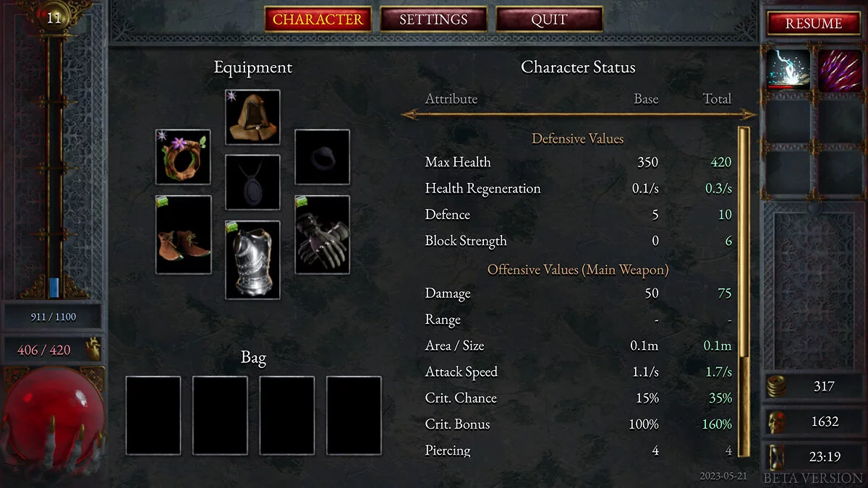Select the flower wreath equipment slot

[x=183, y=157]
